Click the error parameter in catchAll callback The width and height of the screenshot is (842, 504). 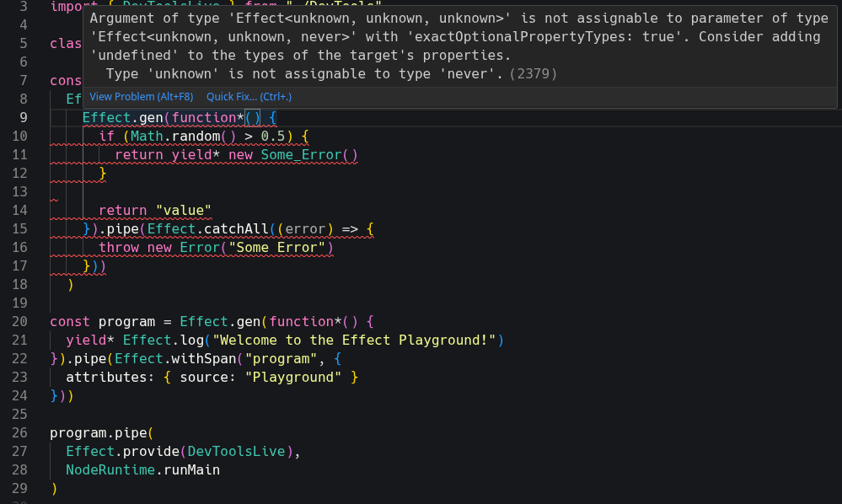click(305, 228)
